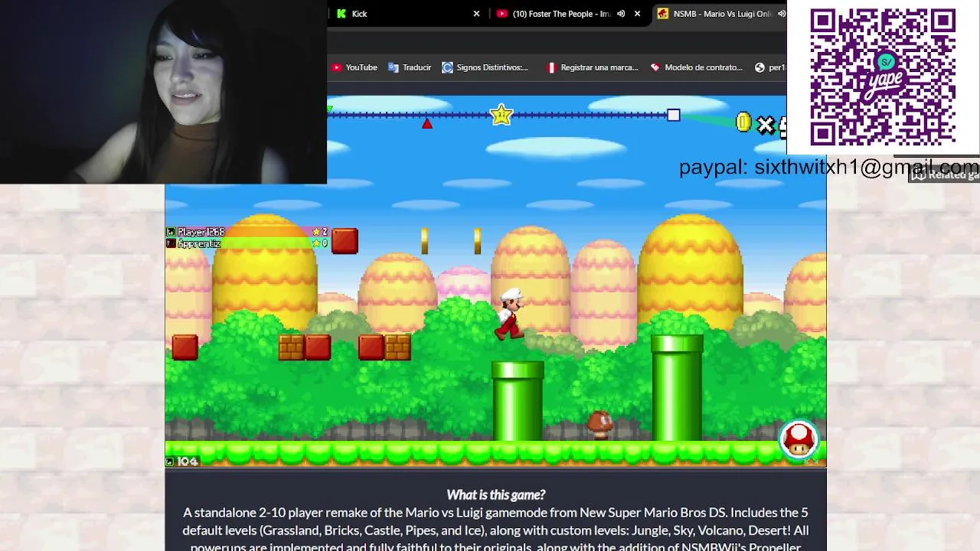Open the Registrar una marca bookmark

592,67
